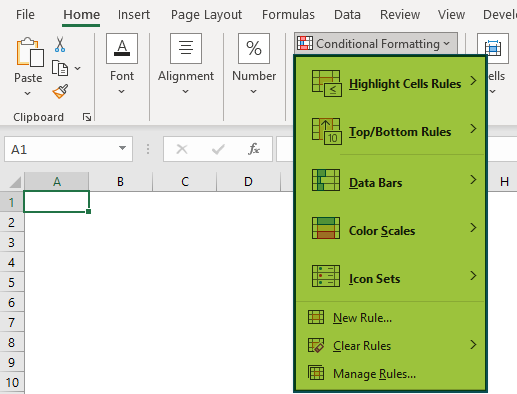This screenshot has height=394, width=517.
Task: Select row 8 header
Action: (x=12, y=342)
